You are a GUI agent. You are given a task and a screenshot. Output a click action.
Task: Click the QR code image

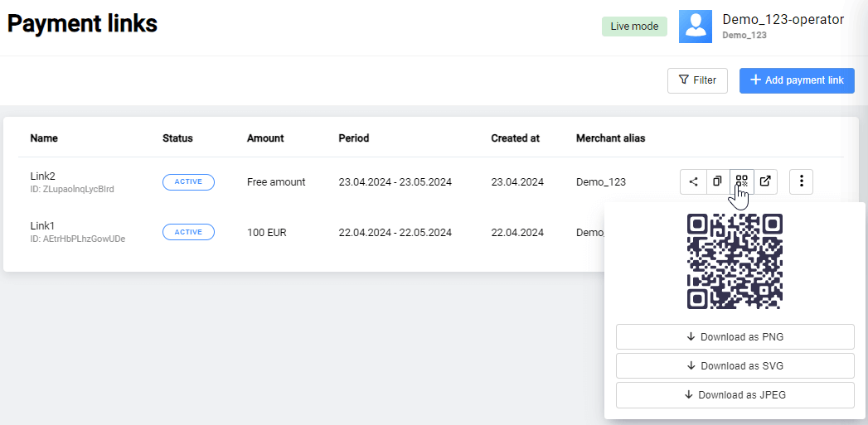coord(735,261)
